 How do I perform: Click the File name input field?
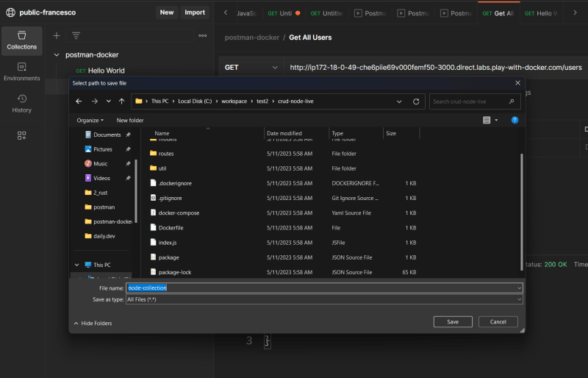323,288
